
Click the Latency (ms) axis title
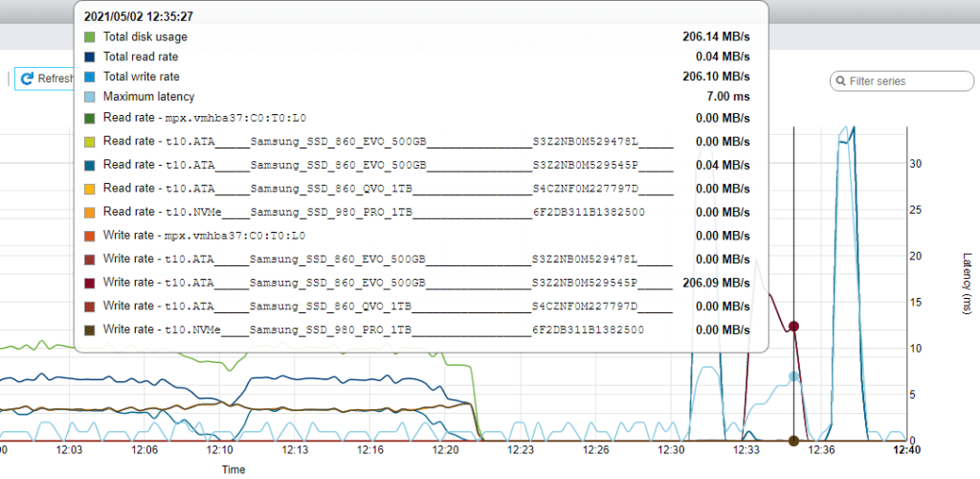click(x=967, y=284)
